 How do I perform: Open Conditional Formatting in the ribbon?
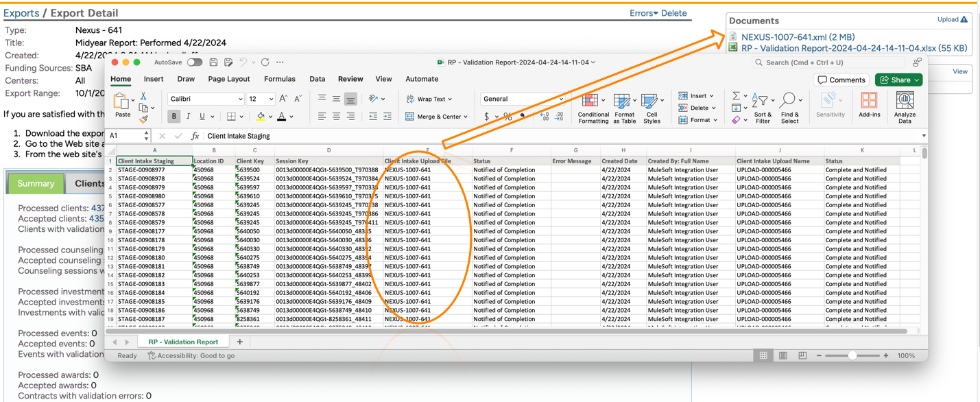click(x=593, y=108)
